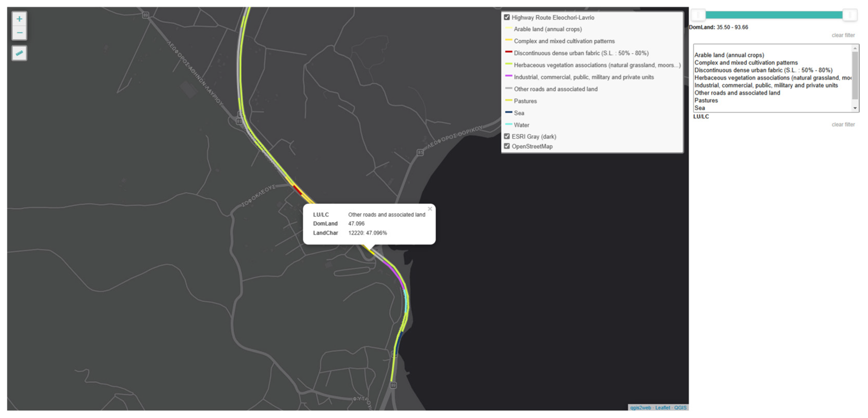Click the LU/LC list scrollbar thumb
The image size is (868, 418).
click(855, 76)
